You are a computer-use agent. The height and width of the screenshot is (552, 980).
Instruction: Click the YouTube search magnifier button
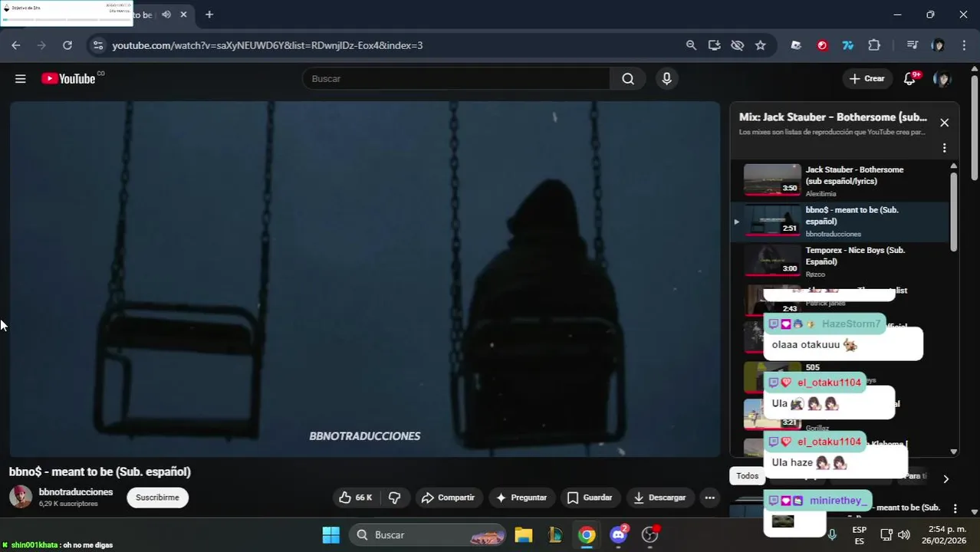tap(628, 78)
